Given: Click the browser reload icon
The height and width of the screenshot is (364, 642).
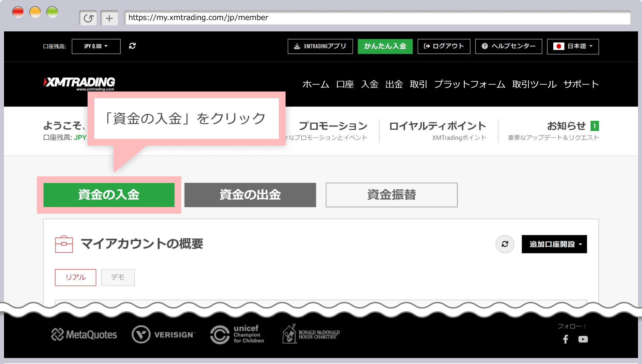Looking at the screenshot, I should 88,18.
